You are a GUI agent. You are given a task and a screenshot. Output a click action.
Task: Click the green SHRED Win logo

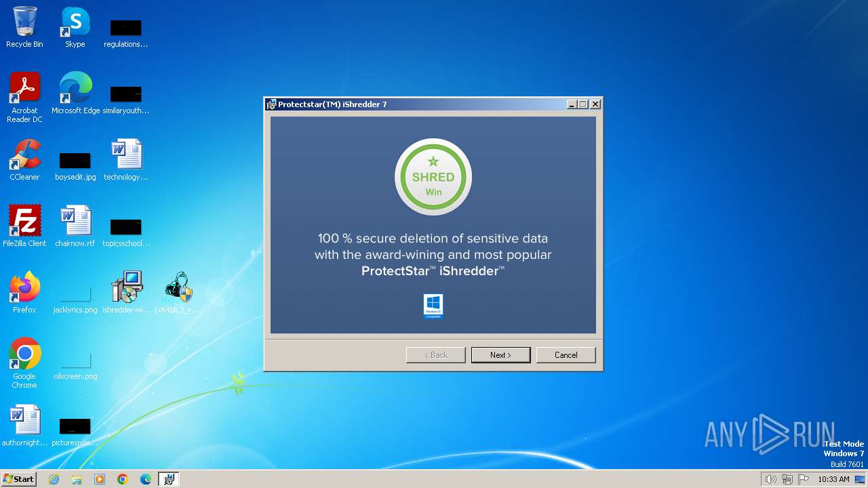coord(433,177)
